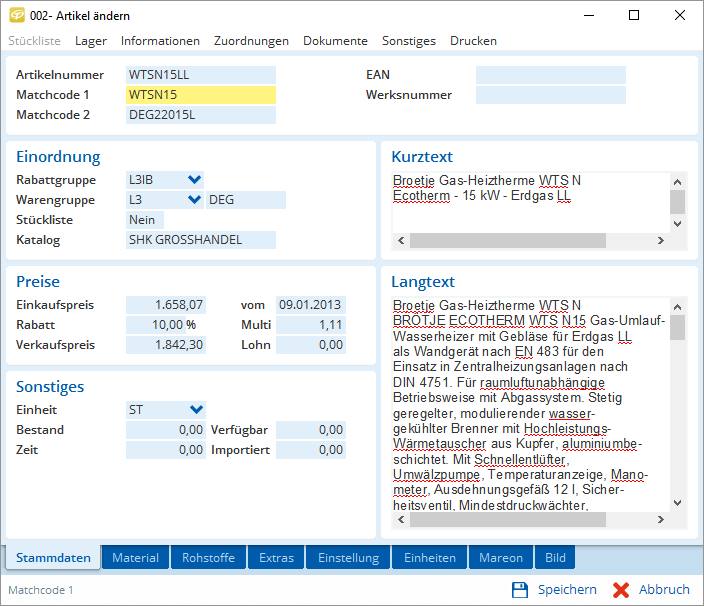Viewport: 704px width, 606px height.
Task: Click the Speichern button label
Action: point(568,589)
